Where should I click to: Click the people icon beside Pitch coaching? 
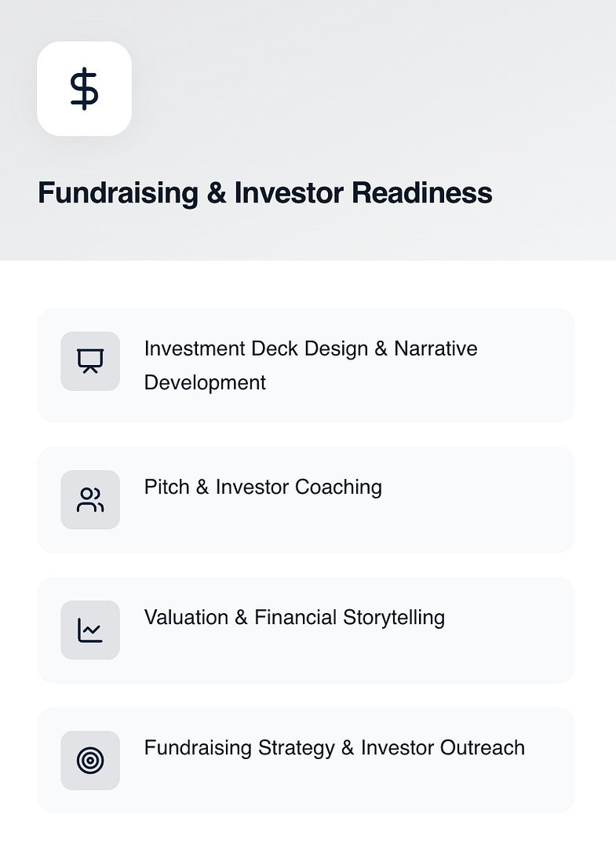(90, 499)
